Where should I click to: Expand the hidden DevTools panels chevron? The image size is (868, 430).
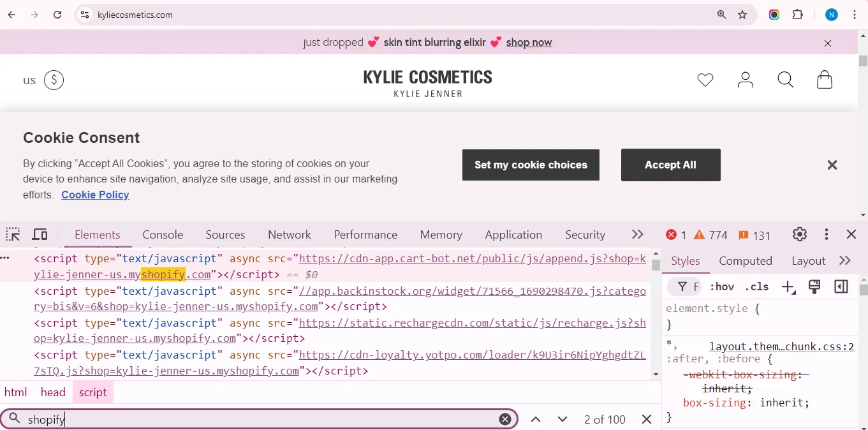[x=636, y=234]
